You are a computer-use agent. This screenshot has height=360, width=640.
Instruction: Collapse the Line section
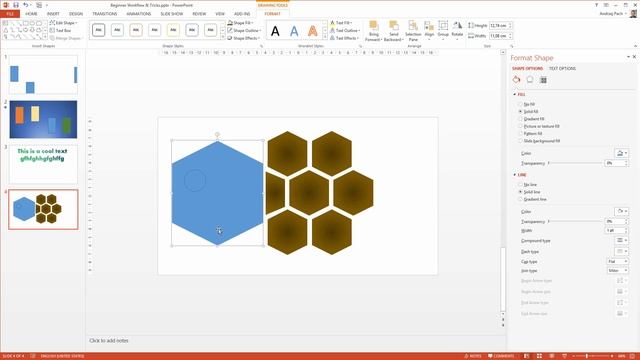[x=515, y=175]
